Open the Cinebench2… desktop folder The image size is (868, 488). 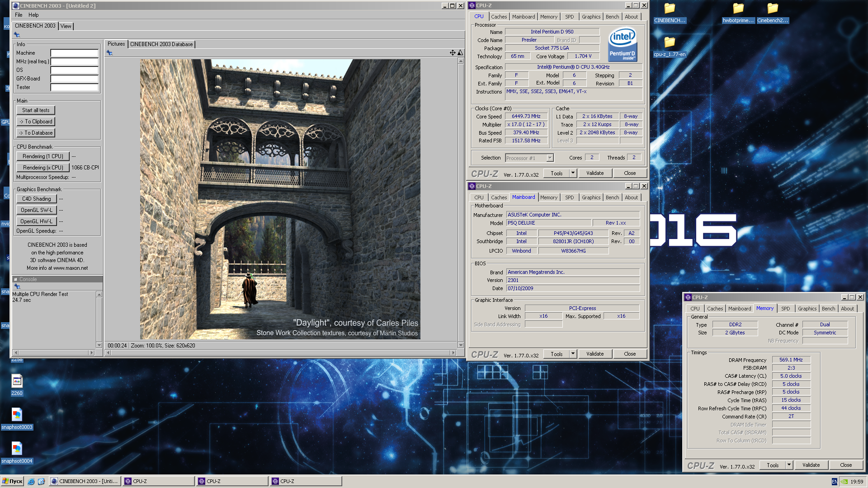coord(773,14)
